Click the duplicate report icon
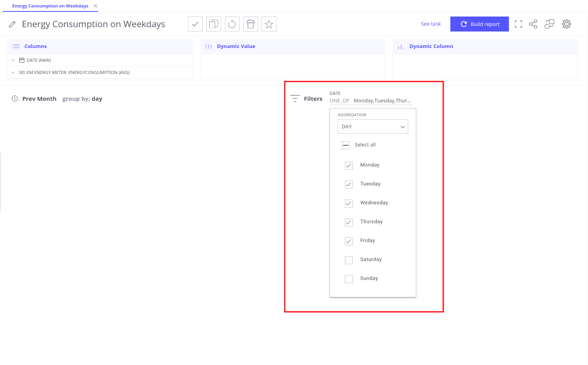588x365 pixels. 214,24
